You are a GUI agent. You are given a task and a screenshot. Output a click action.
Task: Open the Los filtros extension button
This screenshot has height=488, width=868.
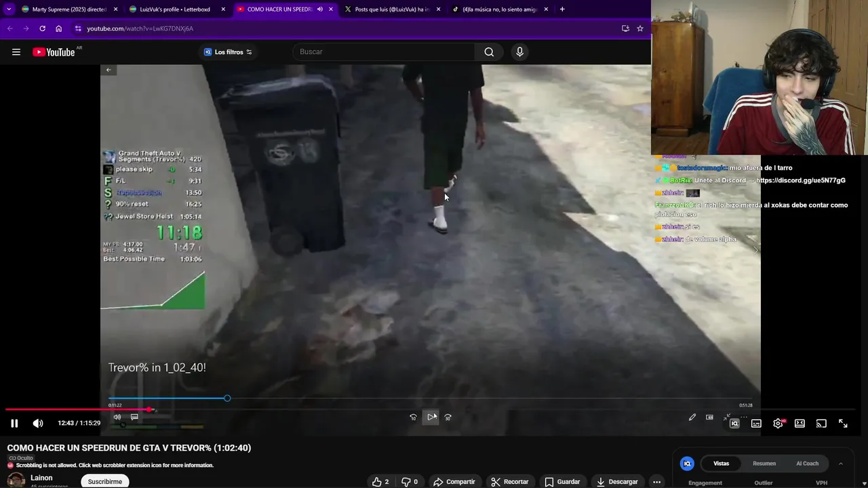[229, 52]
